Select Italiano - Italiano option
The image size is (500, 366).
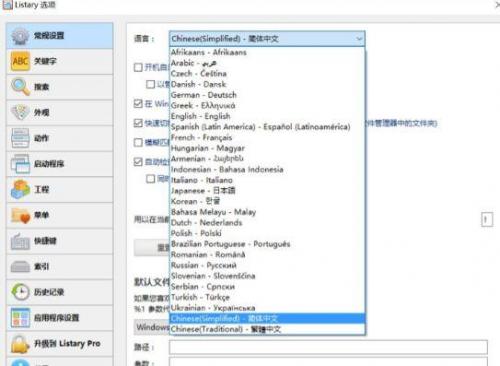point(267,180)
